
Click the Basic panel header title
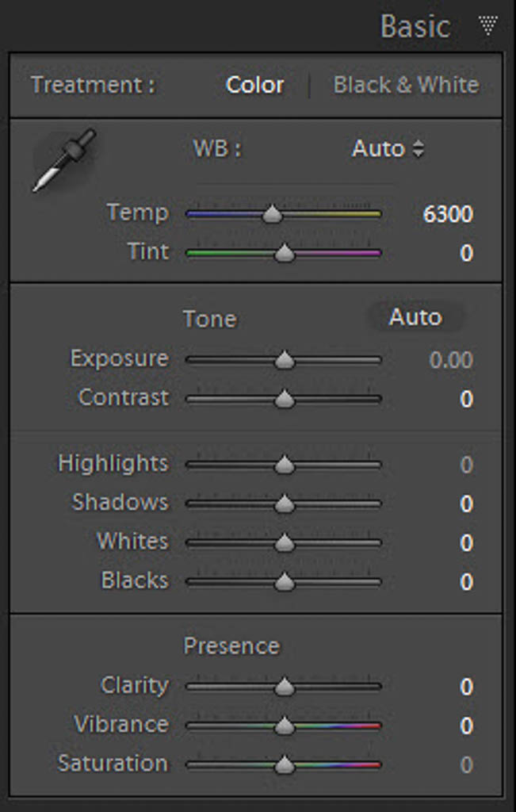(x=415, y=27)
